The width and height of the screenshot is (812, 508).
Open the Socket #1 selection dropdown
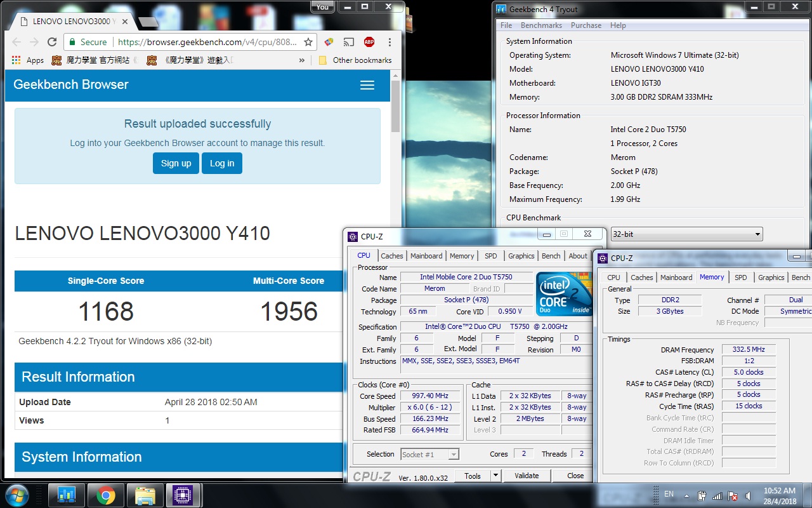(429, 454)
